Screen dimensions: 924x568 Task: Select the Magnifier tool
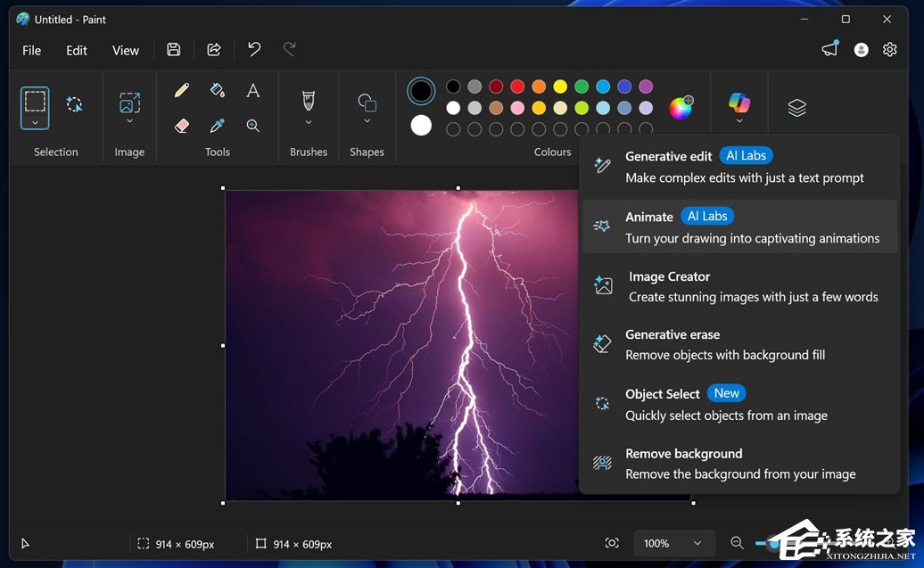[x=252, y=125]
